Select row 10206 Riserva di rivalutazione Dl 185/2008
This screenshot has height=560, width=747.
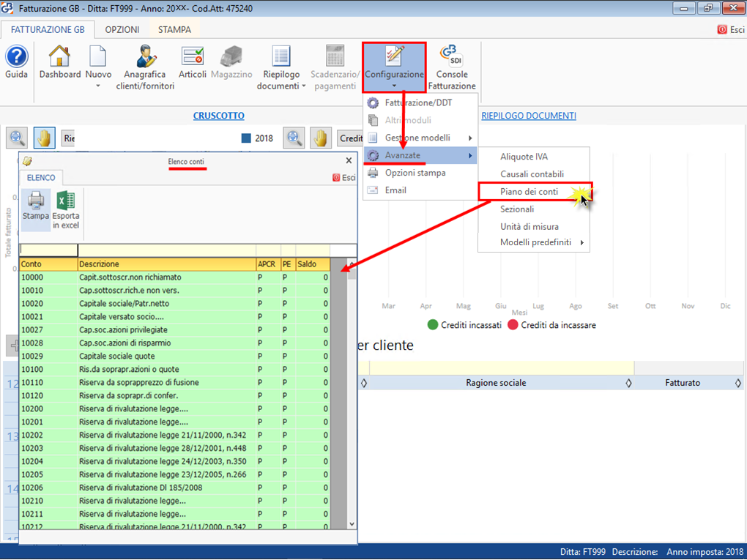tap(174, 488)
